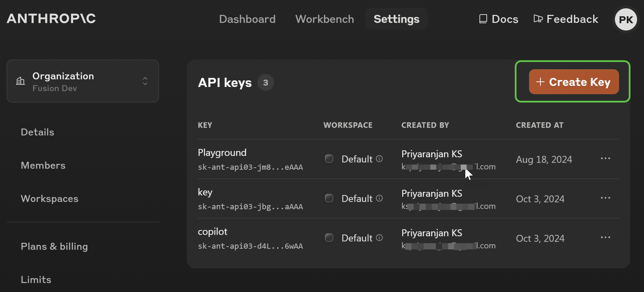The height and width of the screenshot is (292, 644).
Task: Click the WORKSPACE column header
Action: 348,125
